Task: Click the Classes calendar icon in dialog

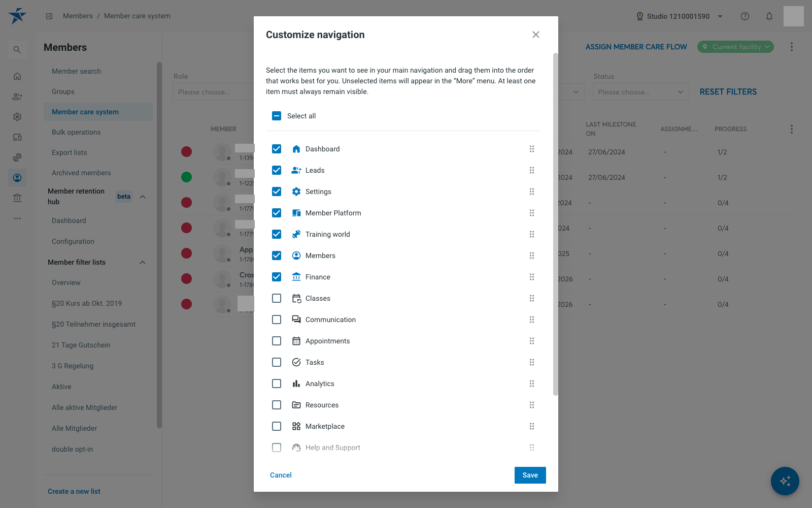Action: 296,298
